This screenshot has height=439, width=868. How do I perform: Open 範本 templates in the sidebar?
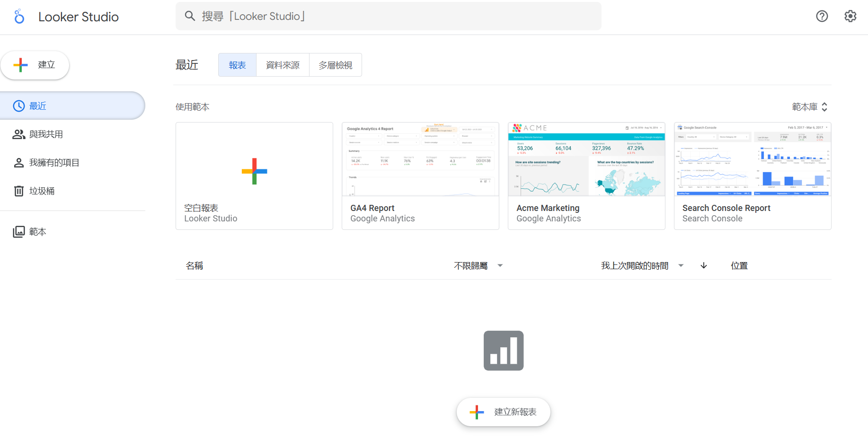pyautogui.click(x=37, y=232)
